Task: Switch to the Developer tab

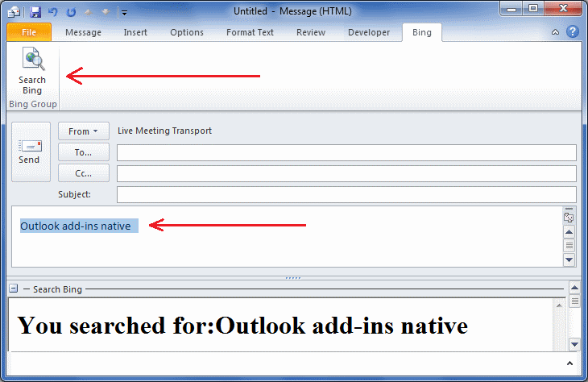Action: tap(369, 33)
